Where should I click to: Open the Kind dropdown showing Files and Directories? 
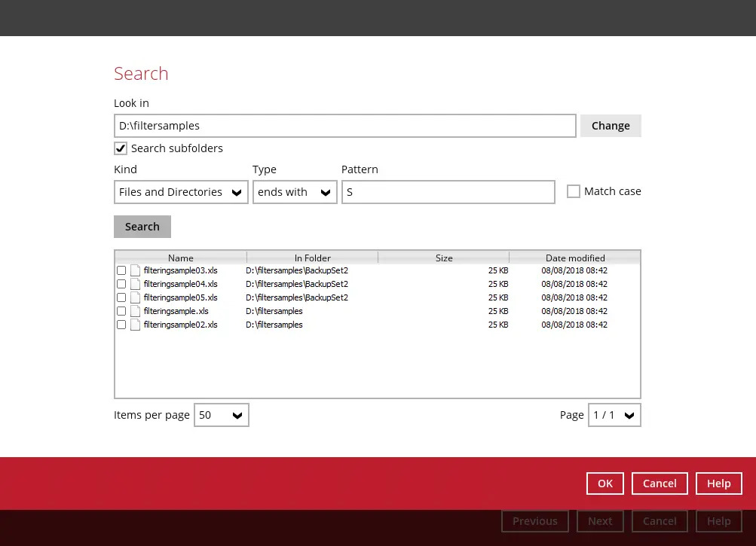tap(181, 192)
